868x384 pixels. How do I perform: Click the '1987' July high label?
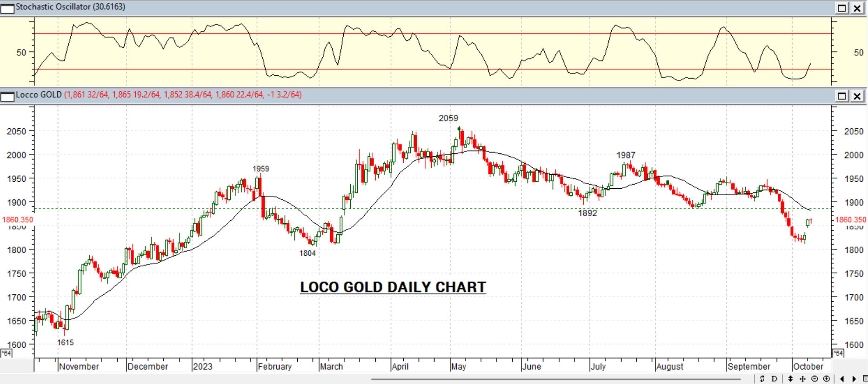626,155
